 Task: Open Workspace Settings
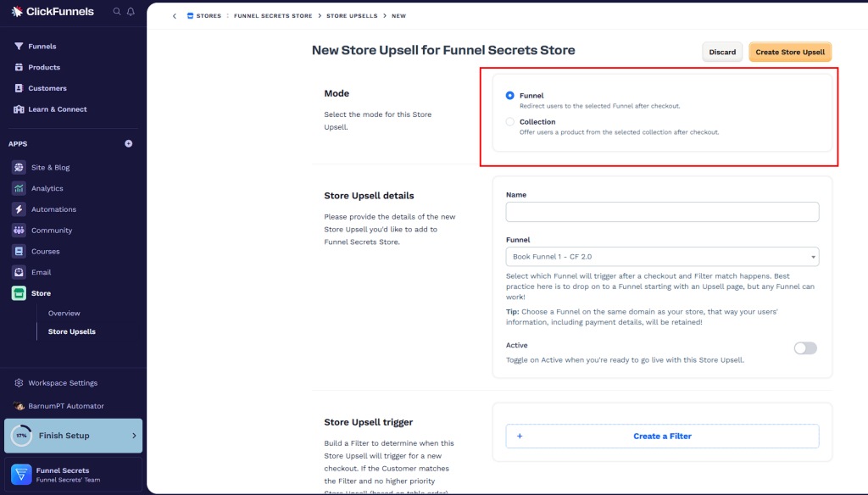click(63, 383)
